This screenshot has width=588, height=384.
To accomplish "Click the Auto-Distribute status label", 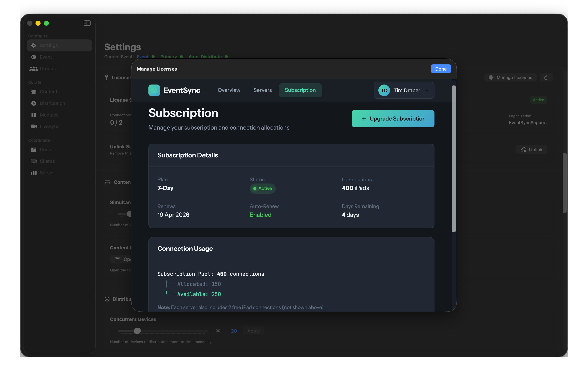I will 205,57.
